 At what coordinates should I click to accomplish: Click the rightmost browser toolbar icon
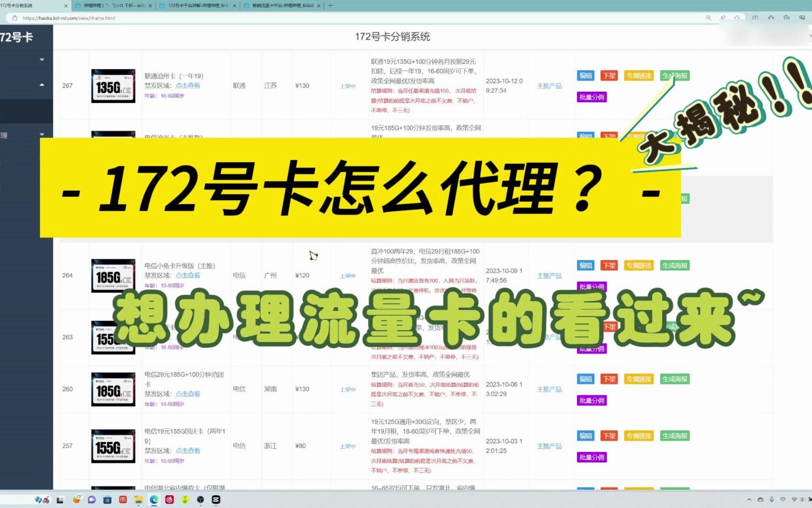[802, 18]
